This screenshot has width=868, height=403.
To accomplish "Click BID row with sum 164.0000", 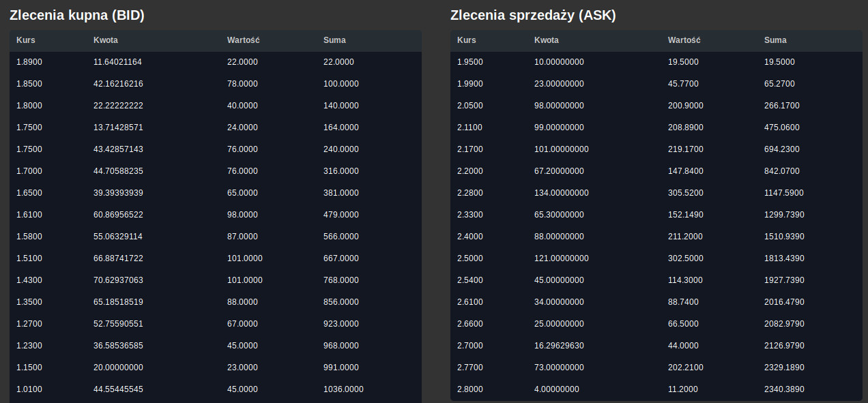I will [x=216, y=128].
